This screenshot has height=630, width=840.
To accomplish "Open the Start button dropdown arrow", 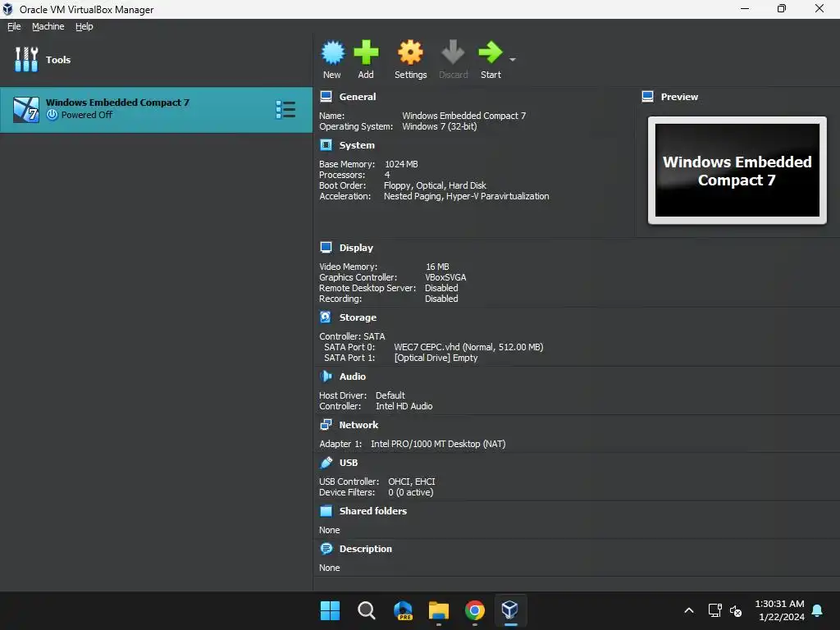I will pos(513,59).
